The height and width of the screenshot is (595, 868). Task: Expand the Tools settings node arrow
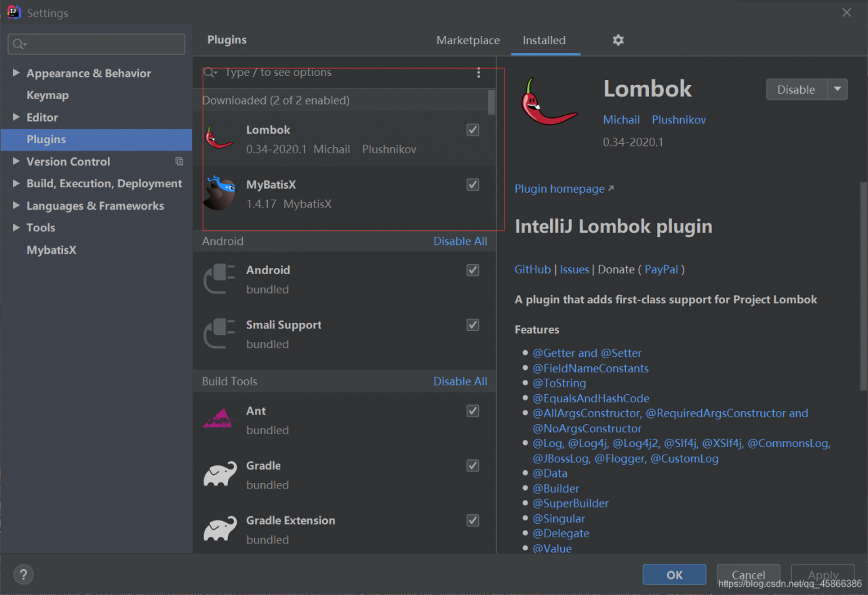(x=16, y=227)
